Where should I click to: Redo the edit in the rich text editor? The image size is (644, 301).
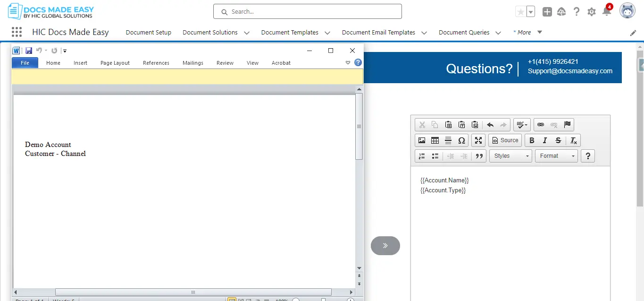coord(503,125)
